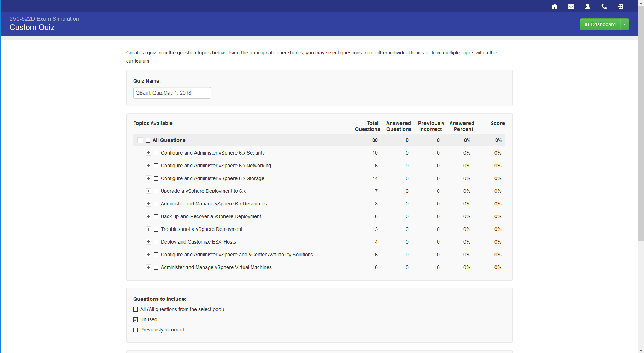644x353 pixels.
Task: Check the All Questions checkbox
Action: (x=148, y=140)
